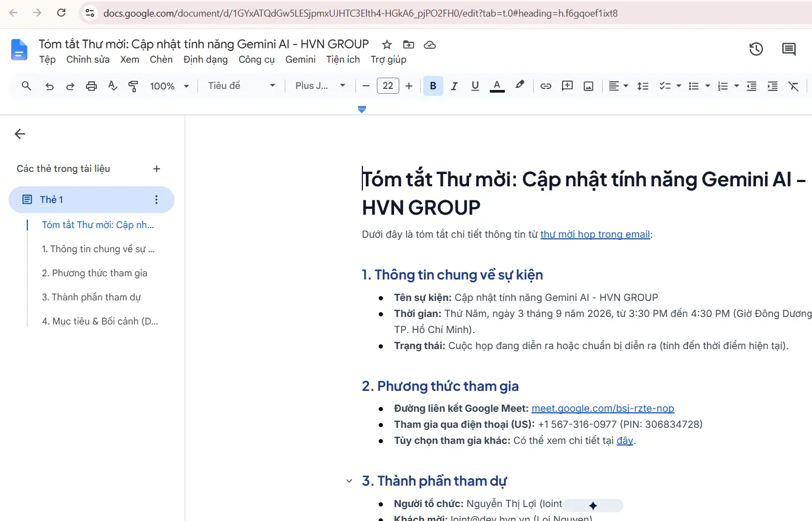Undo the last action
This screenshot has width=812, height=521.
click(49, 86)
